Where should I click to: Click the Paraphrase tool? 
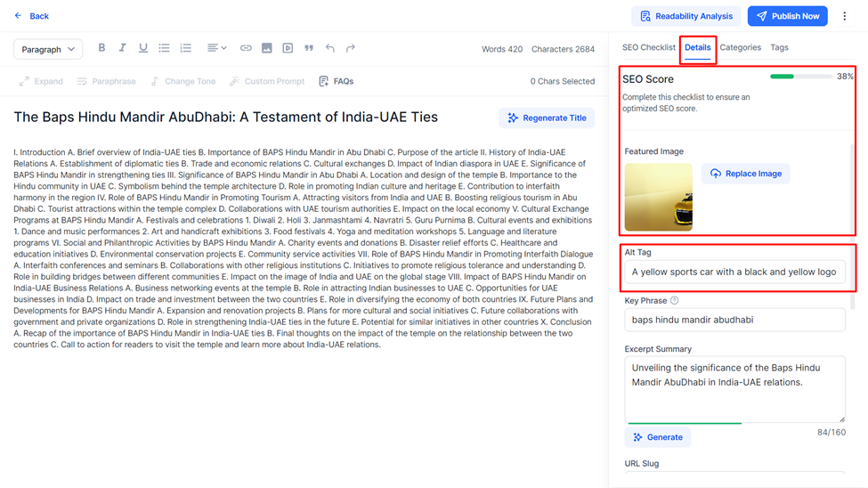pos(106,81)
